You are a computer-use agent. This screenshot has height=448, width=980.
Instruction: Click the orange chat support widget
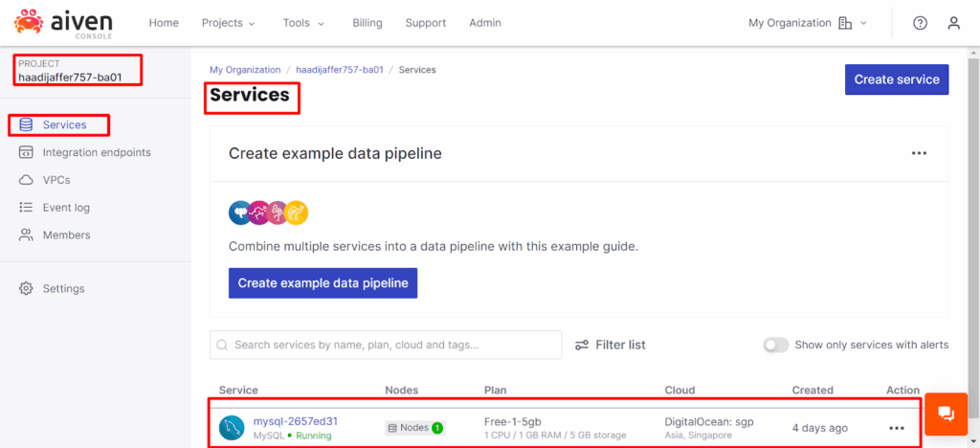(946, 414)
